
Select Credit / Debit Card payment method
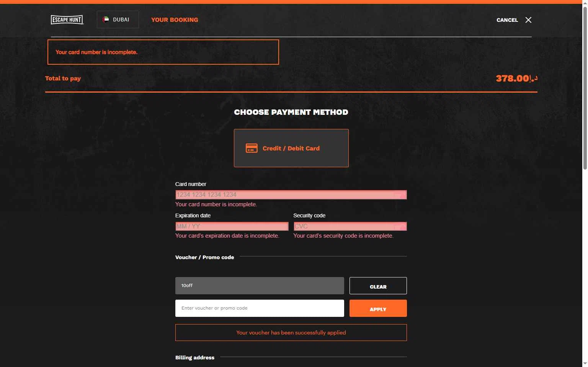click(291, 148)
